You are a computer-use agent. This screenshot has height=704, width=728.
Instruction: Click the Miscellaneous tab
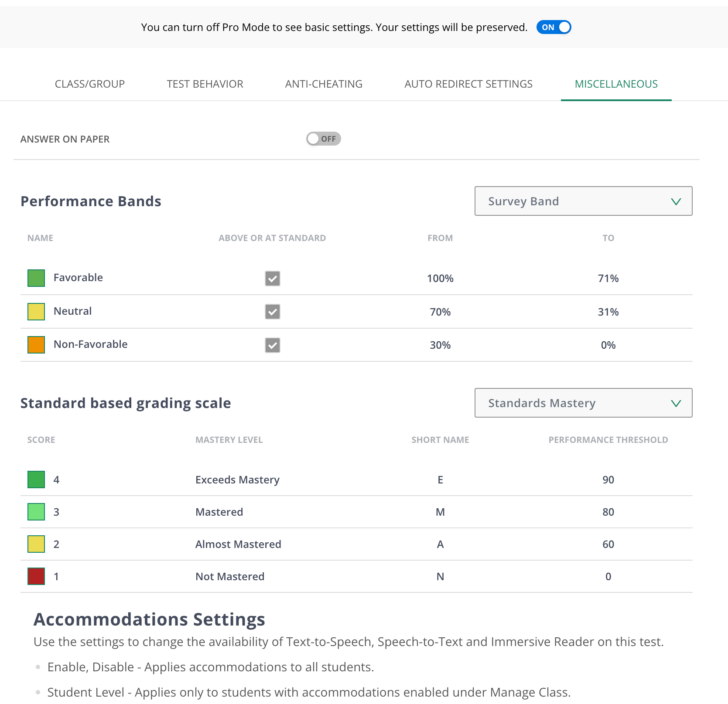[616, 84]
